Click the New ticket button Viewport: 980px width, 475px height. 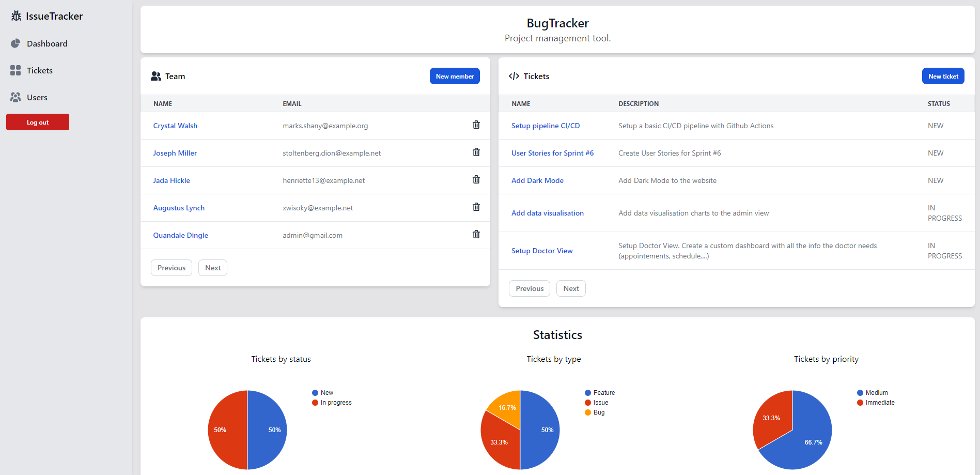point(943,76)
